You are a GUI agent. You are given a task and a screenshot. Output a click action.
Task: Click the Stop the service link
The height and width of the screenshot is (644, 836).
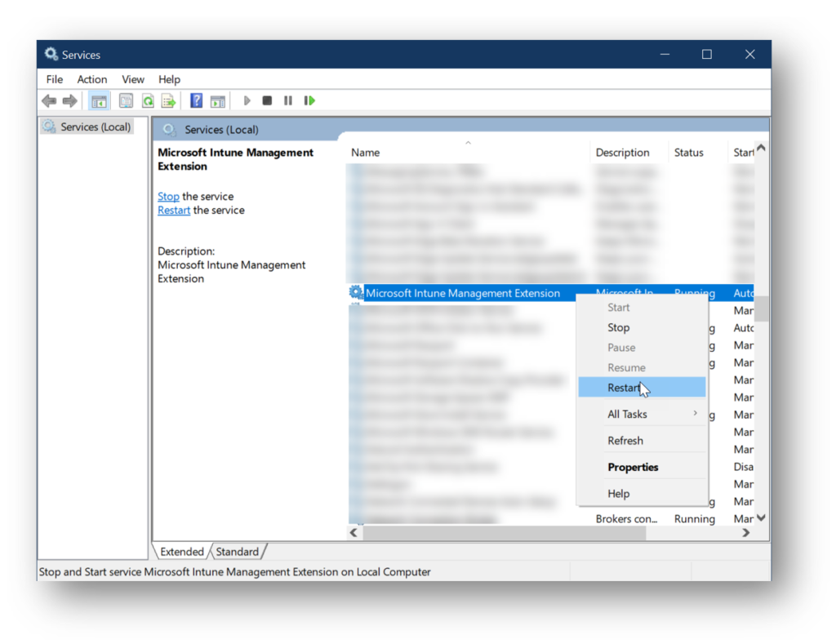click(x=168, y=196)
